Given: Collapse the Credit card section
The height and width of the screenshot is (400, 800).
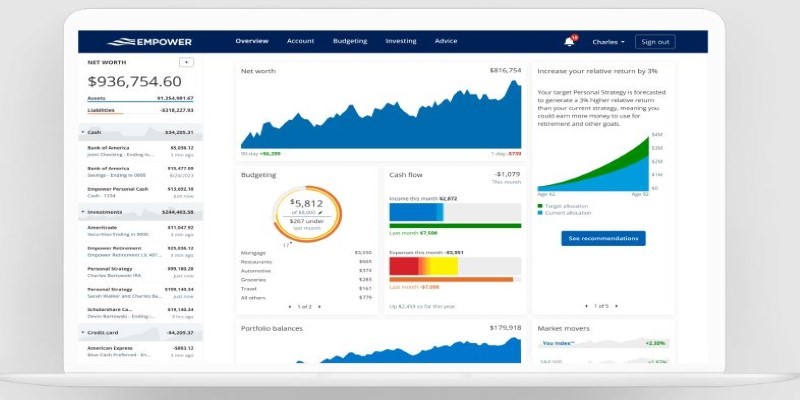Looking at the screenshot, I should (x=83, y=332).
